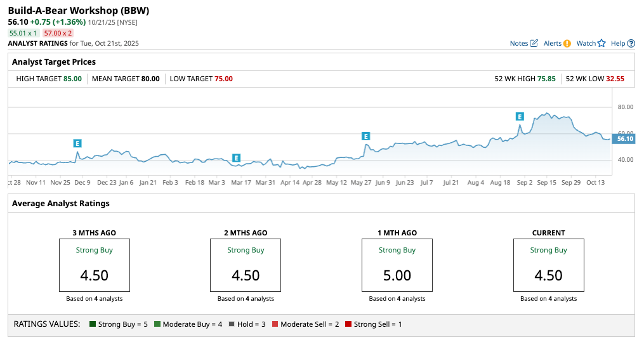Click the earnings marker near May 27
644x342 pixels.
pyautogui.click(x=365, y=136)
